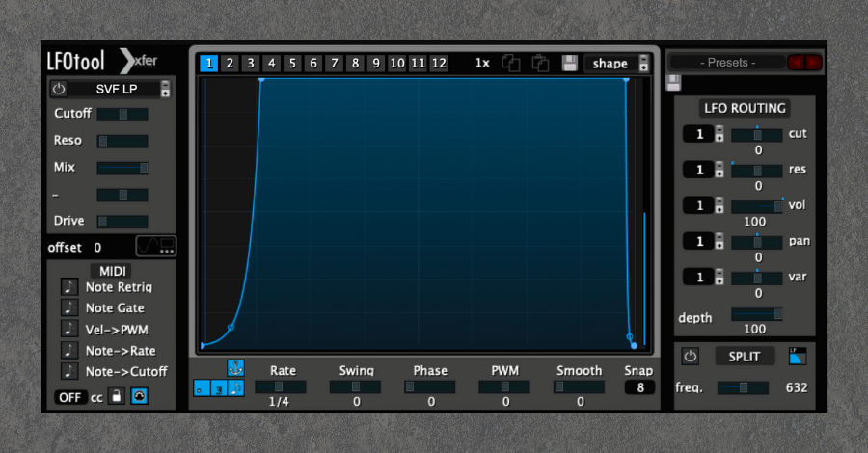Click the Snap value box showing 8
The image size is (868, 453).
[x=640, y=387]
